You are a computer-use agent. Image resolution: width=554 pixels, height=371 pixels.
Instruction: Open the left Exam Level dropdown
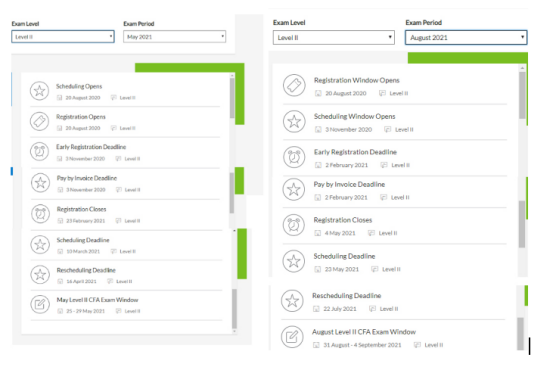(63, 37)
